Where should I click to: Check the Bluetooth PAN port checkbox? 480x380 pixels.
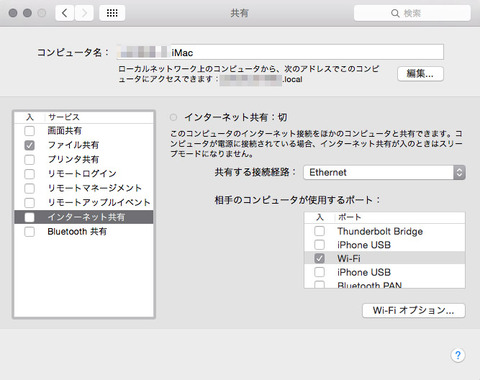click(x=319, y=284)
